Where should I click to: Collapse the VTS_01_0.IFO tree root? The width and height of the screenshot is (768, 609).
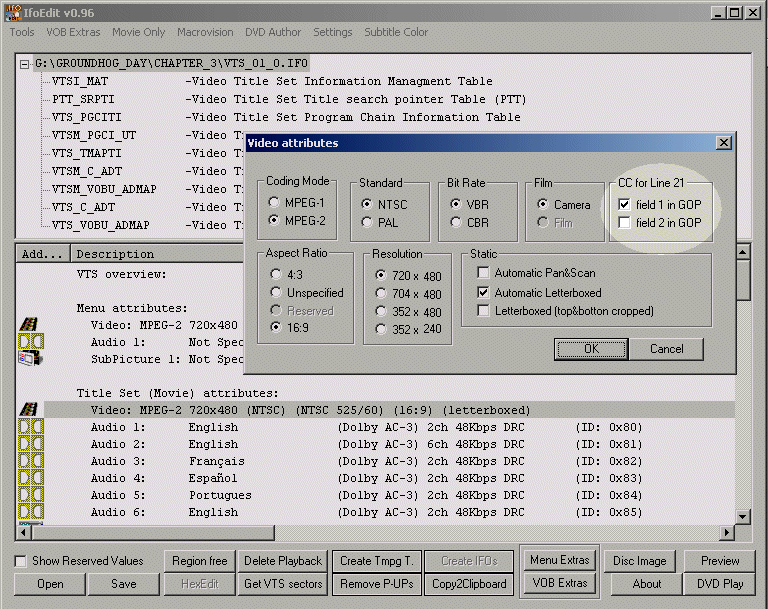24,64
